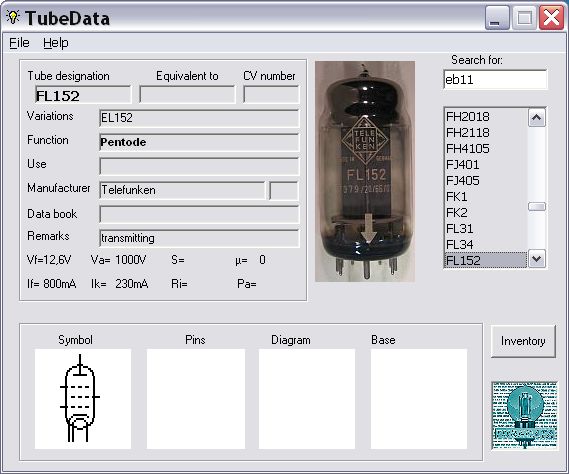This screenshot has width=569, height=474.
Task: Click the TubeData lightbulb title icon
Action: pos(13,17)
